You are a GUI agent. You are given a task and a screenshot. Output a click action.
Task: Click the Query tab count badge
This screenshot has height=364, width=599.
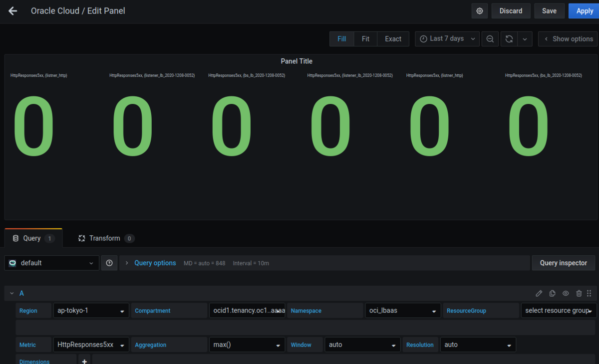click(49, 238)
